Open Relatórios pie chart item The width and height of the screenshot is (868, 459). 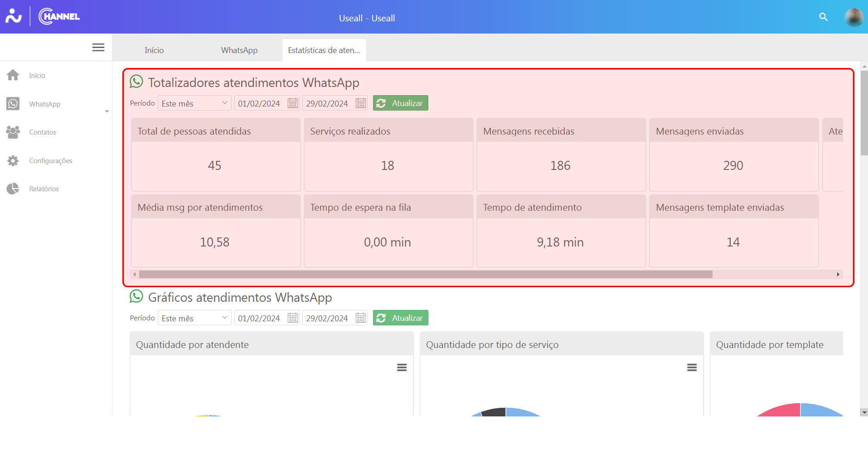click(x=13, y=189)
